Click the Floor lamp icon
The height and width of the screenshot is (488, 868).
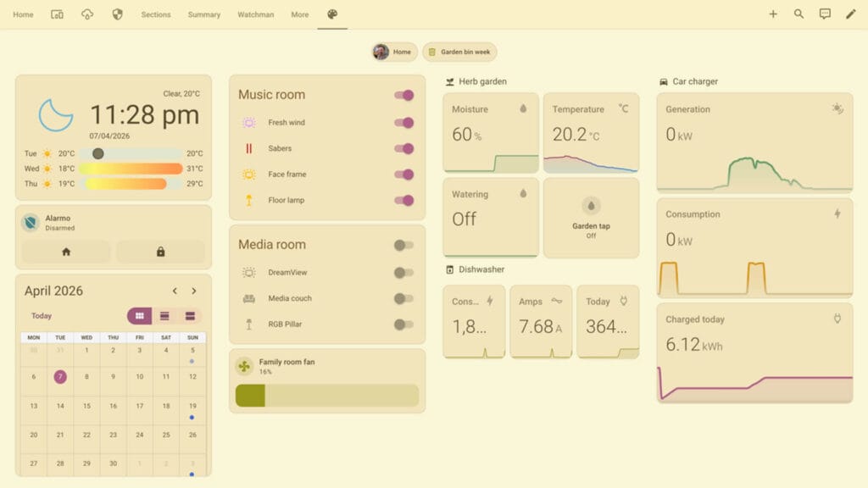click(x=249, y=200)
